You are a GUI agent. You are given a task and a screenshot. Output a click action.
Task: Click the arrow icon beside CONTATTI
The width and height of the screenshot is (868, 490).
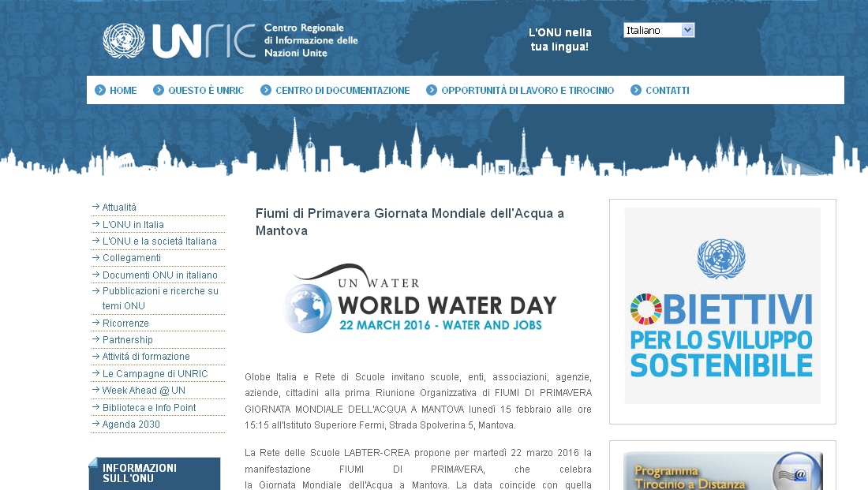pyautogui.click(x=636, y=90)
